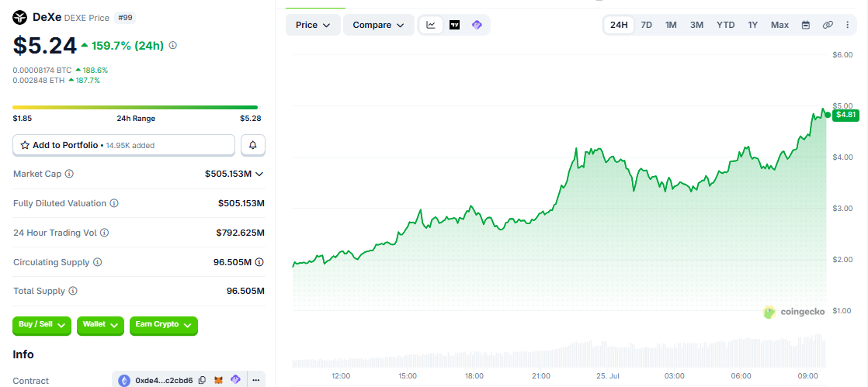The height and width of the screenshot is (387, 868).
Task: Click the $5.24 price text
Action: click(45, 46)
